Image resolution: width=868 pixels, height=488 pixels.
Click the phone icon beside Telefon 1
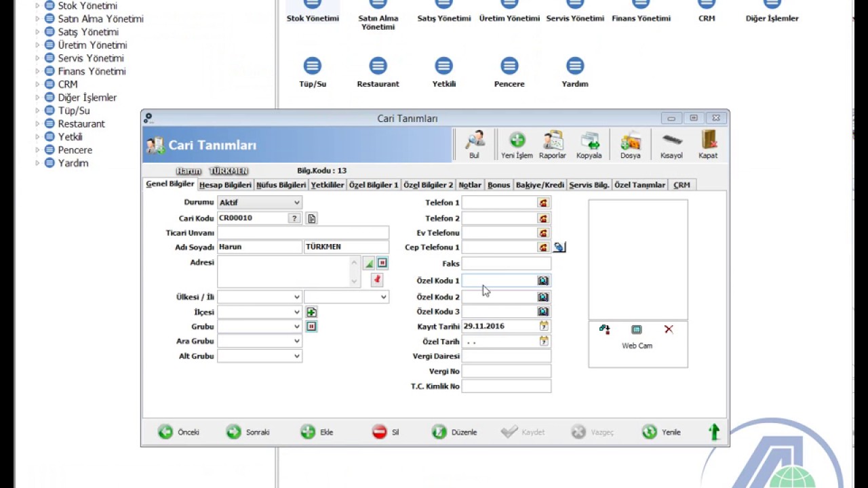[x=543, y=203]
